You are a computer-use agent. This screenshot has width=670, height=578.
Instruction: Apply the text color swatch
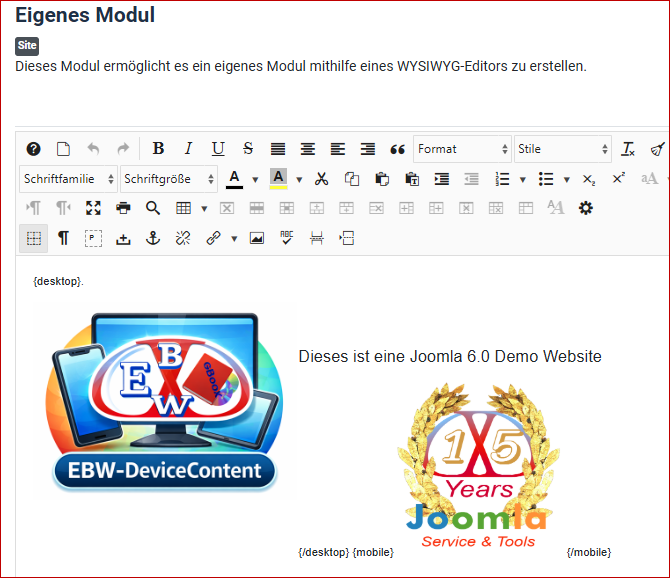[234, 179]
